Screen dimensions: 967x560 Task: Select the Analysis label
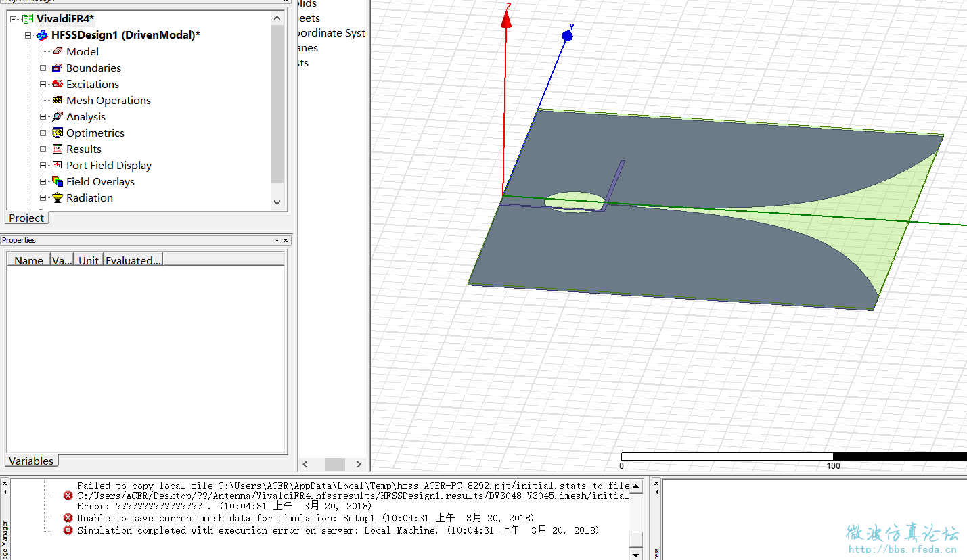86,116
